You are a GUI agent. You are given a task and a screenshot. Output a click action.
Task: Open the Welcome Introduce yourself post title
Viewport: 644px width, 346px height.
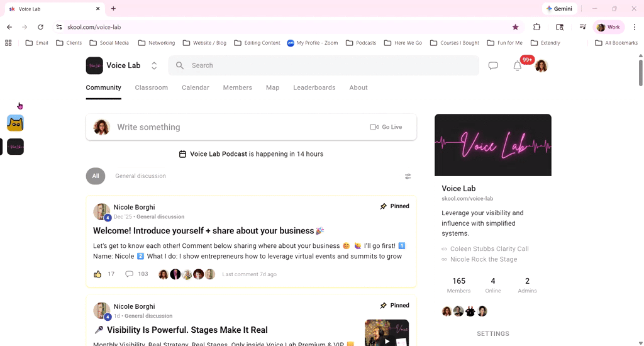[x=208, y=230]
